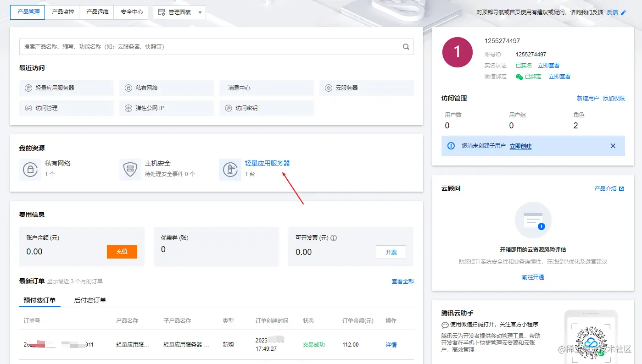Click the 反馈 link at top right
This screenshot has width=642, height=364.
[x=612, y=12]
